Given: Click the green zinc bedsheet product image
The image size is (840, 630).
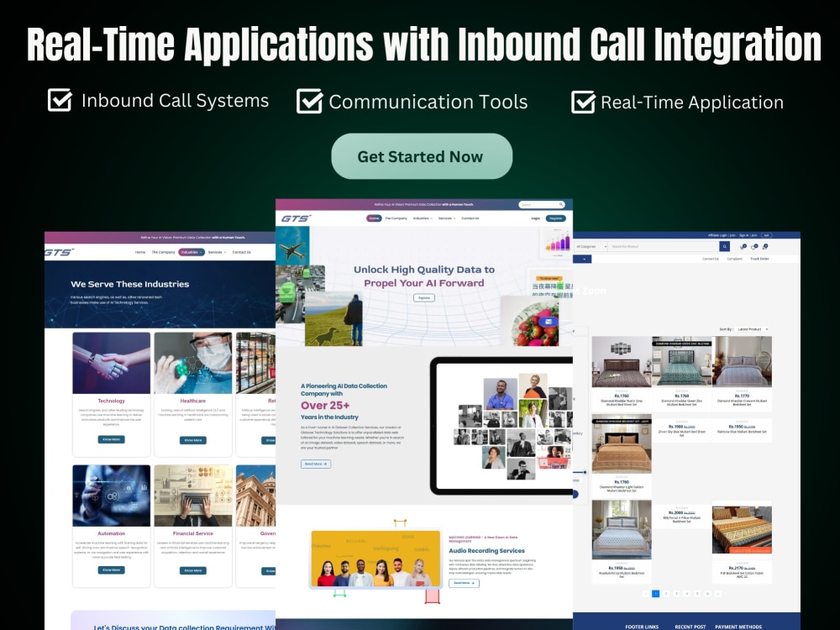Looking at the screenshot, I should pos(681,361).
